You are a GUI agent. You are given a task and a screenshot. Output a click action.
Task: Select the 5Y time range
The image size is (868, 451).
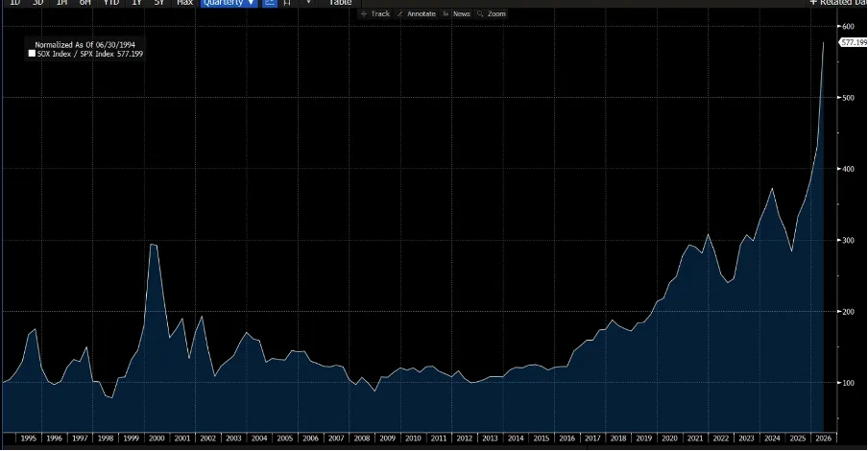[158, 3]
